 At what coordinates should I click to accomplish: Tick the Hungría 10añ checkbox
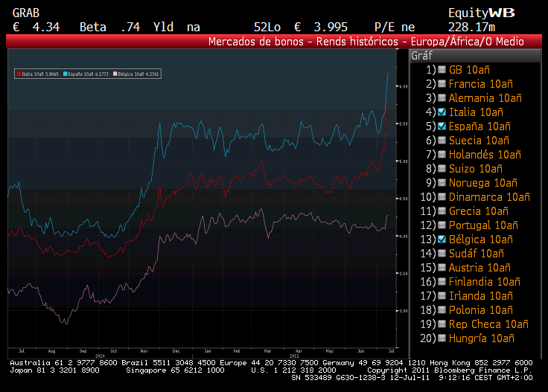pyautogui.click(x=442, y=338)
